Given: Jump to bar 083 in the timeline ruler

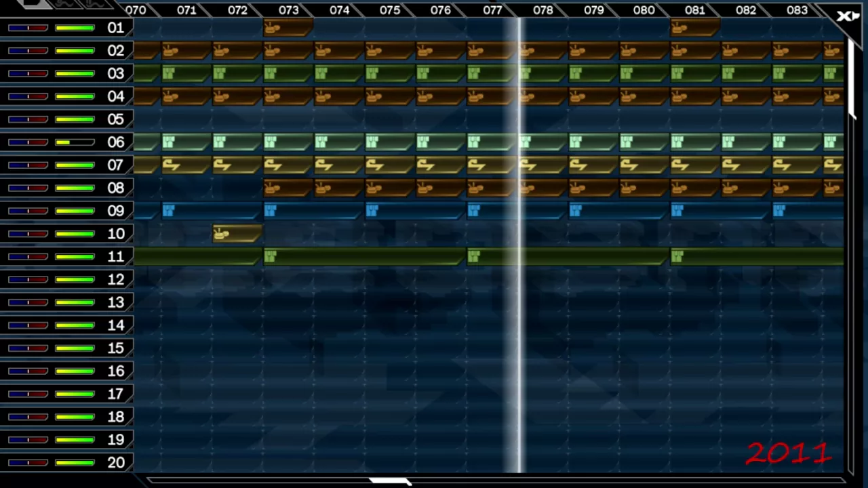Looking at the screenshot, I should (x=797, y=10).
